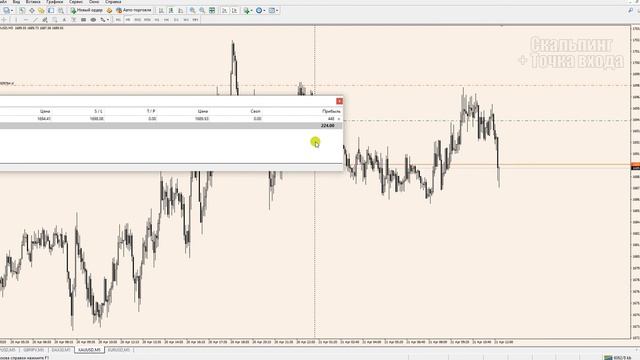Toggle the Terminal panel icon

point(51,11)
